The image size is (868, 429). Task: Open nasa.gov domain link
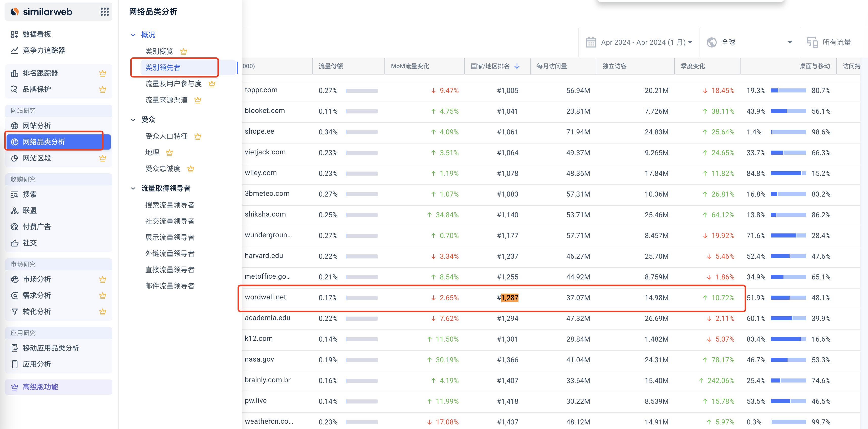tap(259, 359)
